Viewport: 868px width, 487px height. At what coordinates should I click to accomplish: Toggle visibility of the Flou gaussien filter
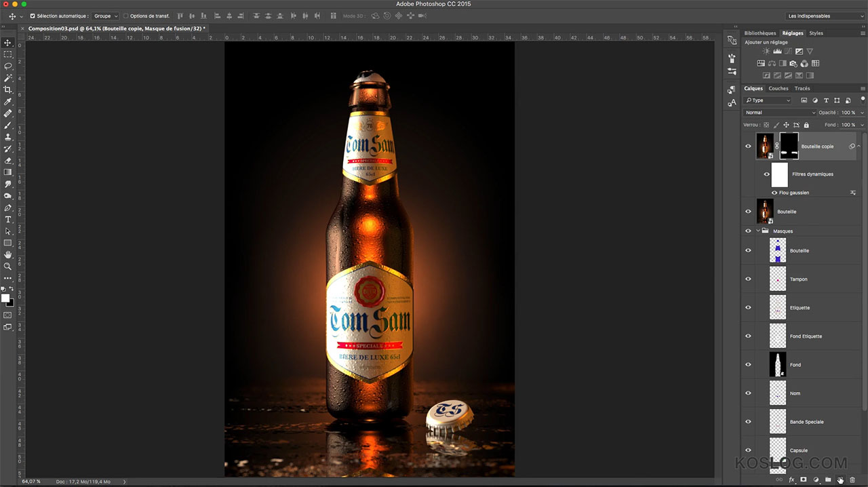tap(774, 193)
